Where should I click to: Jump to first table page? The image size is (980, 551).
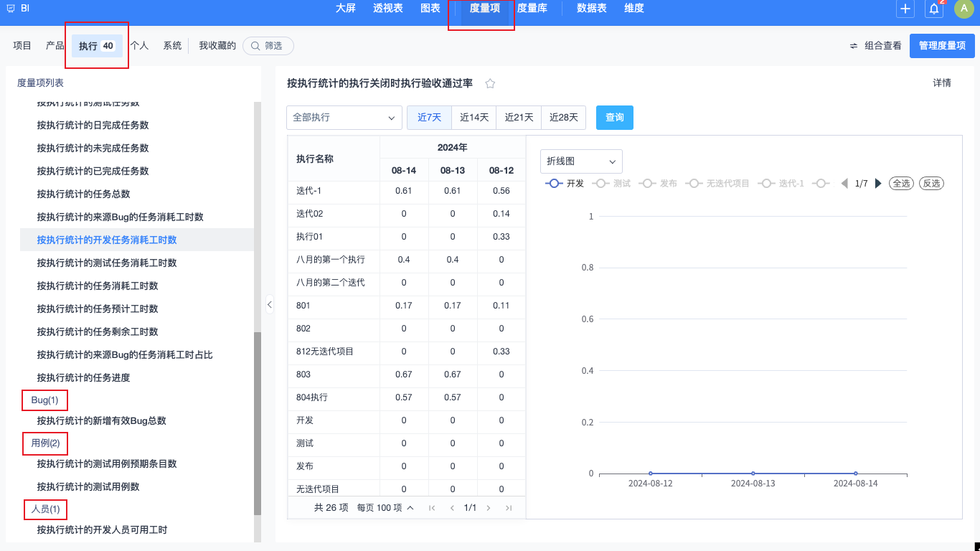tap(432, 508)
